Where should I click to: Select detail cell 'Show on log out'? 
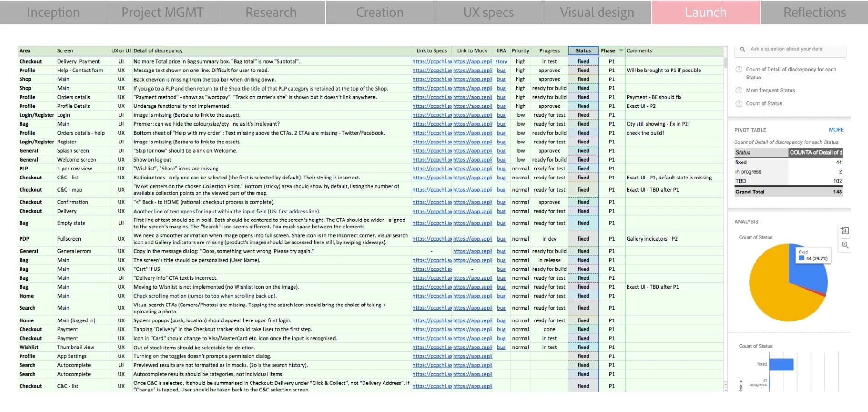tap(271, 160)
